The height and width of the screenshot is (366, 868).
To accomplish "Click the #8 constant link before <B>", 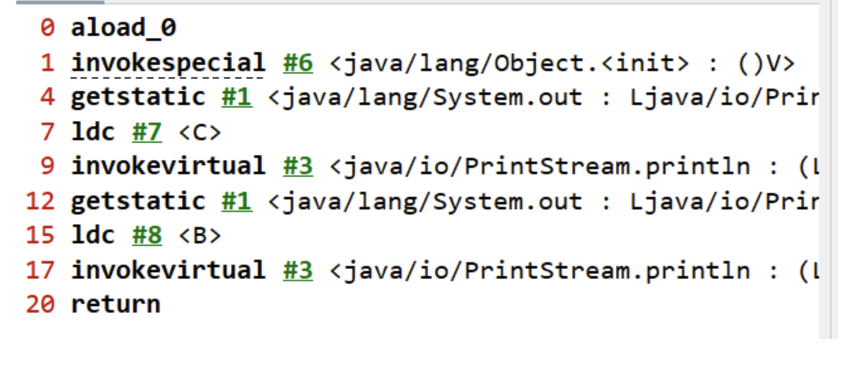I will pyautogui.click(x=147, y=236).
